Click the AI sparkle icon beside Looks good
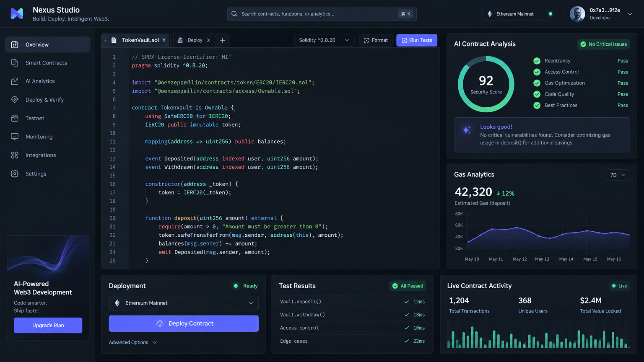The height and width of the screenshot is (362, 644). 467,130
